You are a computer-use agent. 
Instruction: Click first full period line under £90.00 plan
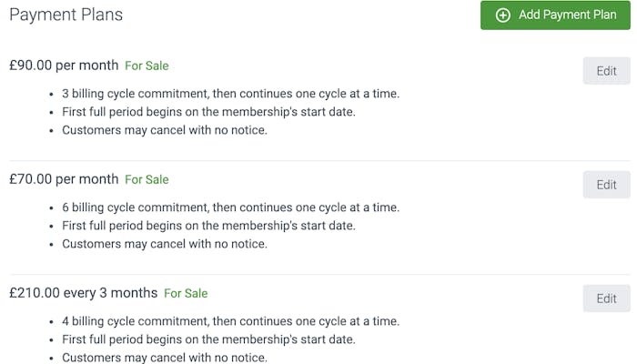(x=208, y=112)
